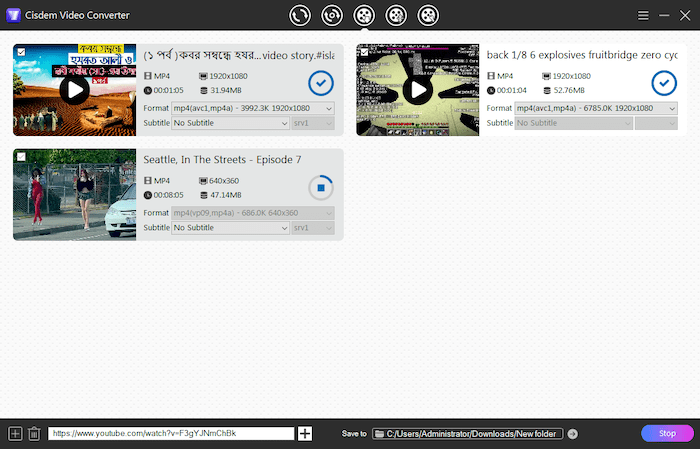Click completed checkmark icon on first video
The image size is (700, 449).
tap(320, 82)
